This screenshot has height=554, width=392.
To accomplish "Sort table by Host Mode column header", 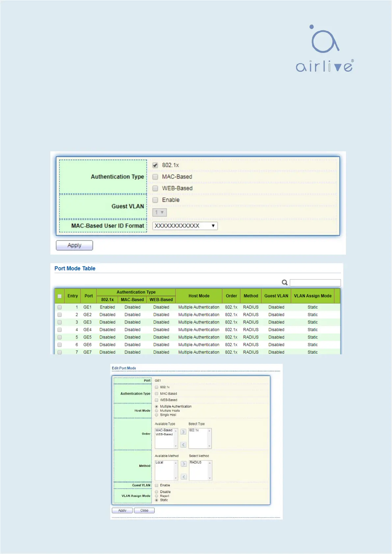I will pyautogui.click(x=199, y=296).
